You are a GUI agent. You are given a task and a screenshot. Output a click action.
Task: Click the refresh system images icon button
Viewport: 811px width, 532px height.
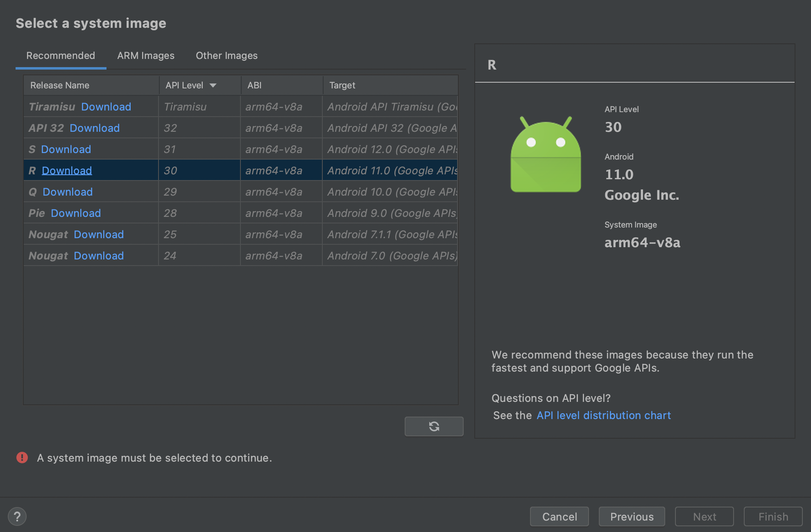click(434, 426)
